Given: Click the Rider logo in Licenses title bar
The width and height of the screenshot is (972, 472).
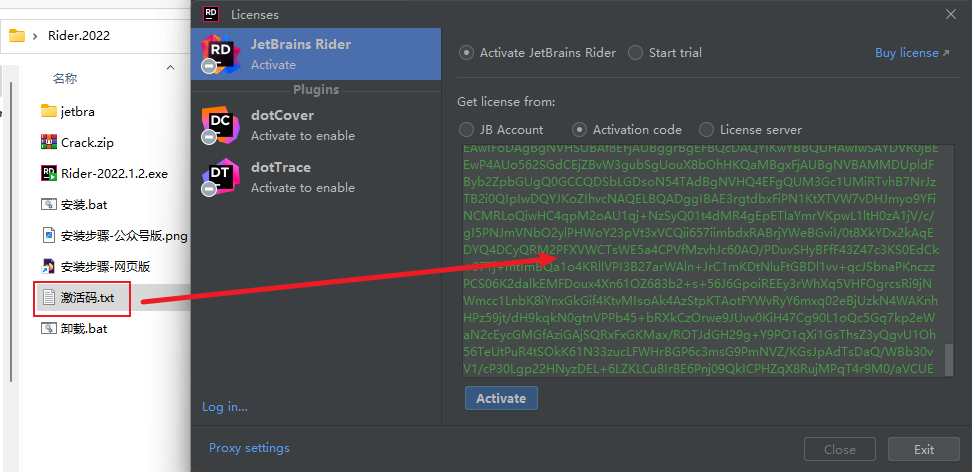Looking at the screenshot, I should point(211,14).
